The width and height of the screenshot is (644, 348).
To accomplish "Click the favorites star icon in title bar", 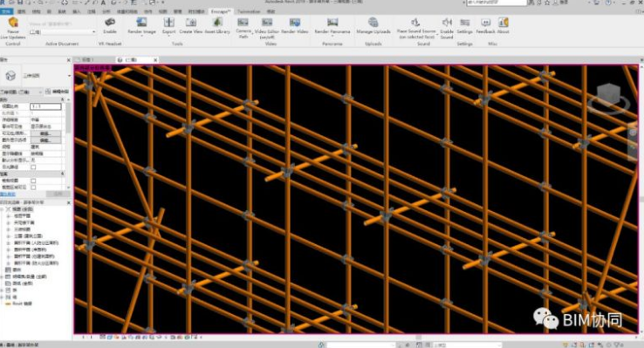I will coord(547,3).
